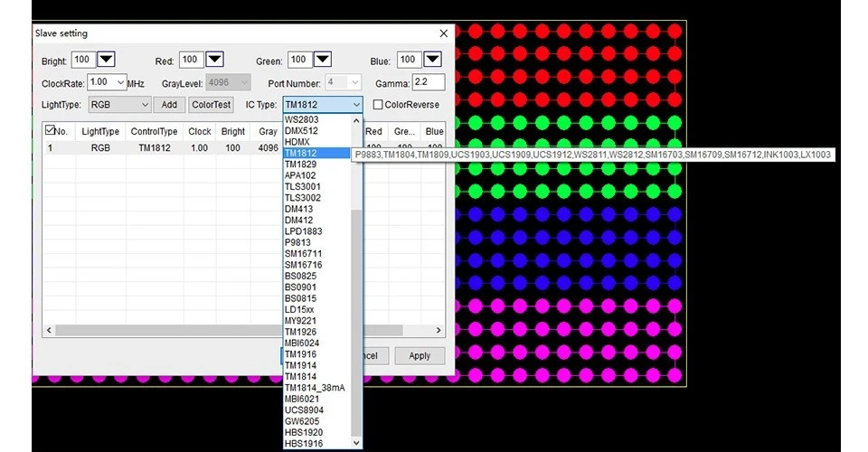
Task: Toggle the No. column header checkbox
Action: coord(50,130)
